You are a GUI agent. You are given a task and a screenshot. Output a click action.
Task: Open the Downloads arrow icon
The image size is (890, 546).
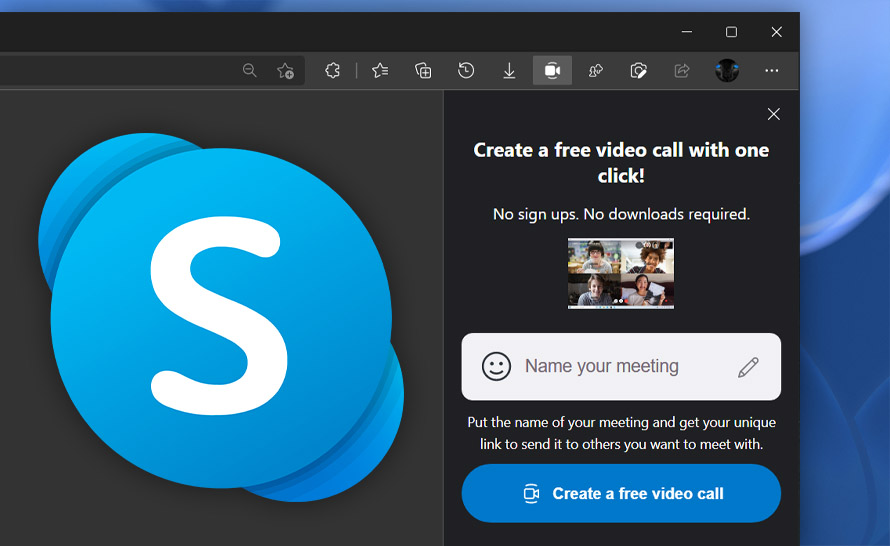[x=509, y=70]
